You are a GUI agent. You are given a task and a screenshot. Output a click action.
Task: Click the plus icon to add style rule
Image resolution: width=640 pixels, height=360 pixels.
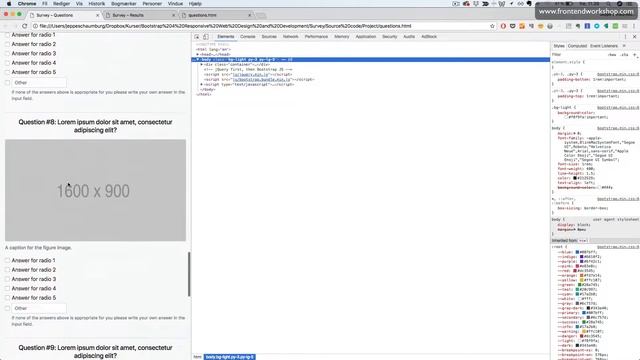pos(635,54)
